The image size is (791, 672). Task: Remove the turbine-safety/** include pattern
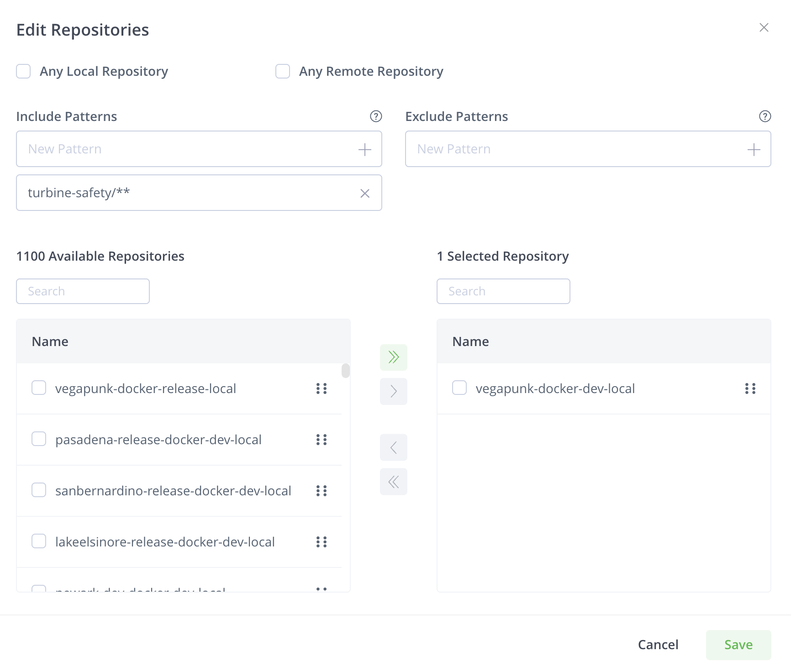364,194
